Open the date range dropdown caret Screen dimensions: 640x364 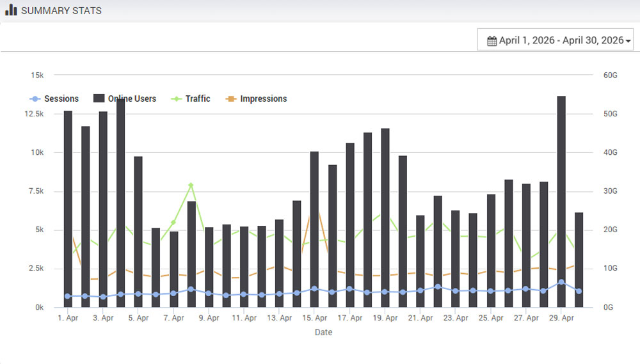628,41
